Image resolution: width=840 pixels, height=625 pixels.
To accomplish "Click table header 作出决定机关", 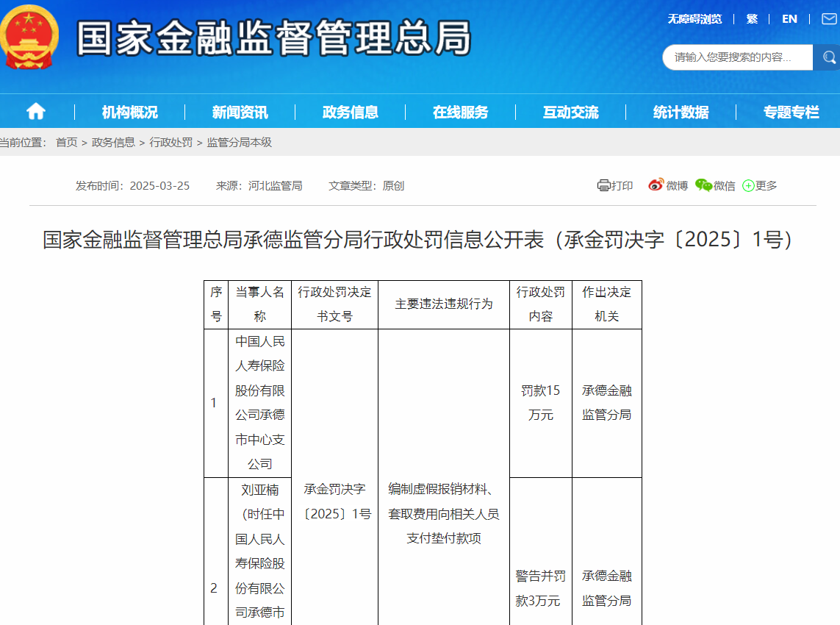I will tap(606, 304).
